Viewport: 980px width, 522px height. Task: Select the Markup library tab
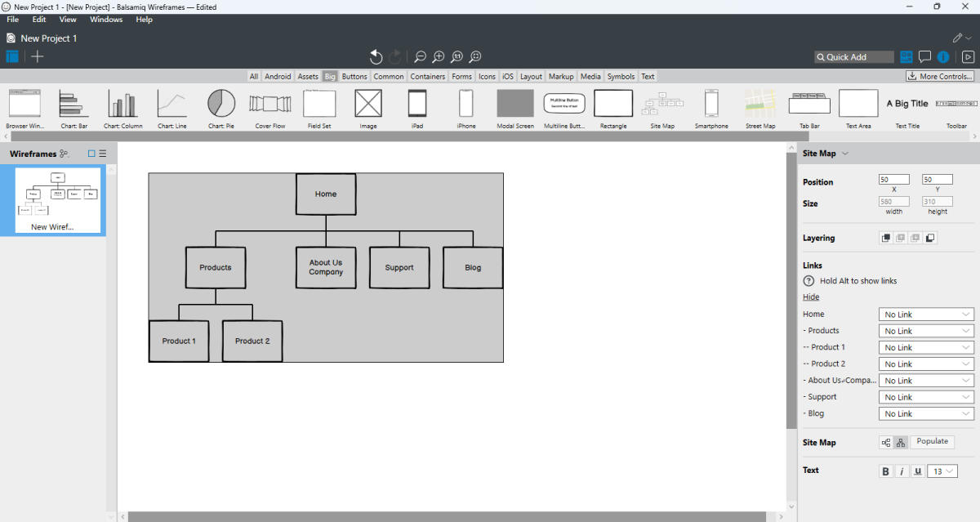[x=561, y=77]
